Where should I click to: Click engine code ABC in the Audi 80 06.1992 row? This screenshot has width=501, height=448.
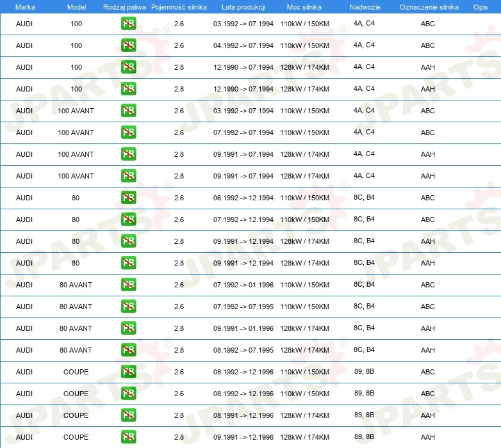427,198
